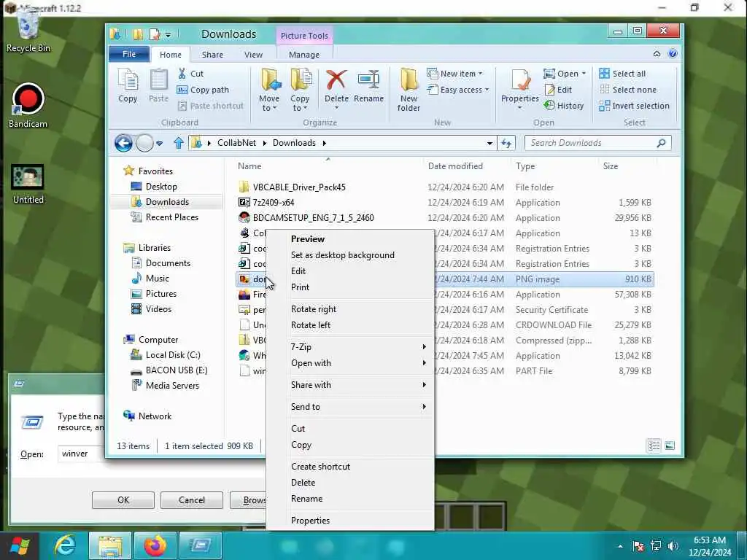This screenshot has width=747, height=560.
Task: Click the Up one level arrow
Action: coord(179,143)
